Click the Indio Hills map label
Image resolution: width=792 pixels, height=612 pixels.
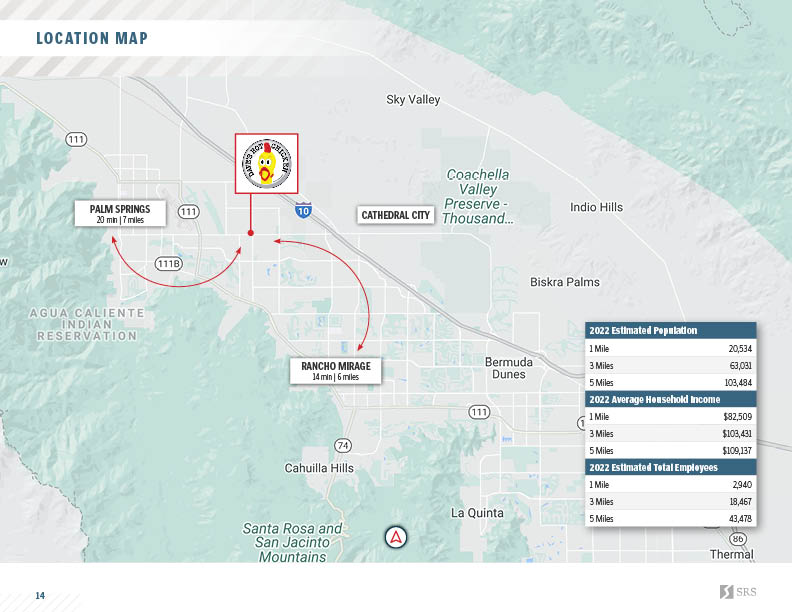click(x=597, y=207)
